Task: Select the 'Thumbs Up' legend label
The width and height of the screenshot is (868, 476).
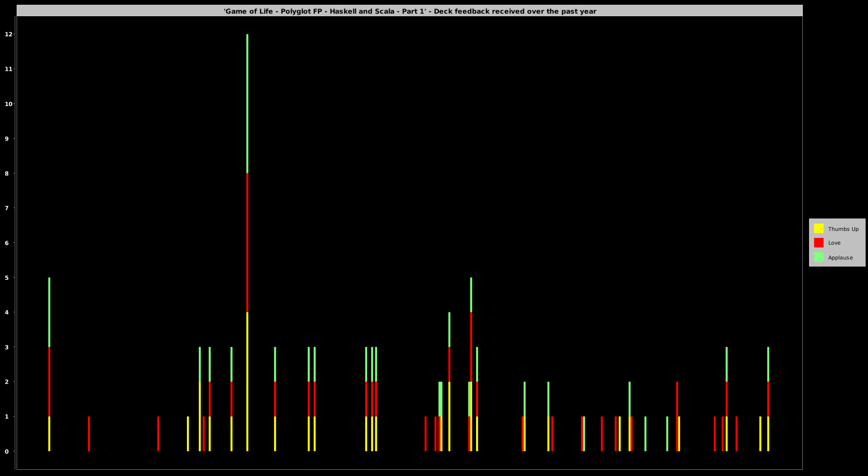Action: 843,229
